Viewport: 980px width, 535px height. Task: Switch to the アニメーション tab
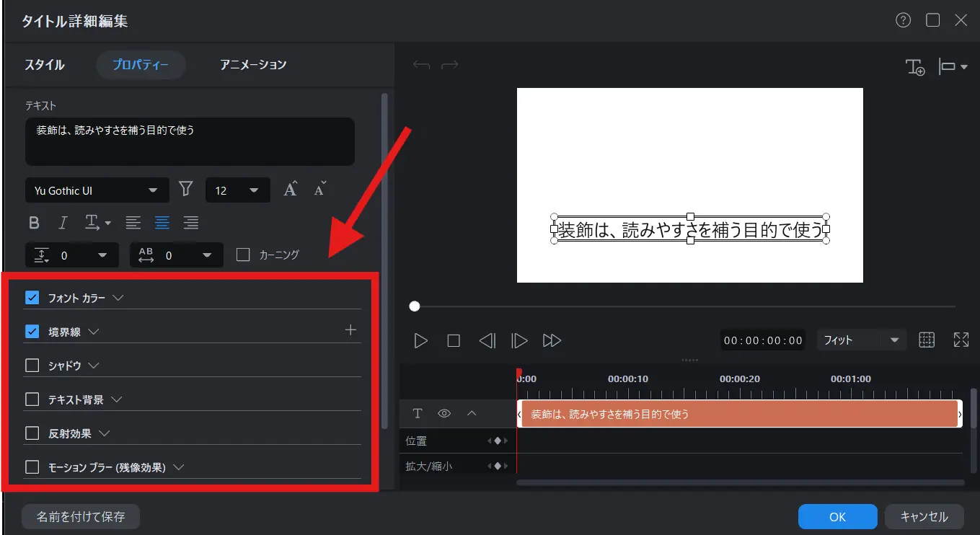(x=253, y=65)
